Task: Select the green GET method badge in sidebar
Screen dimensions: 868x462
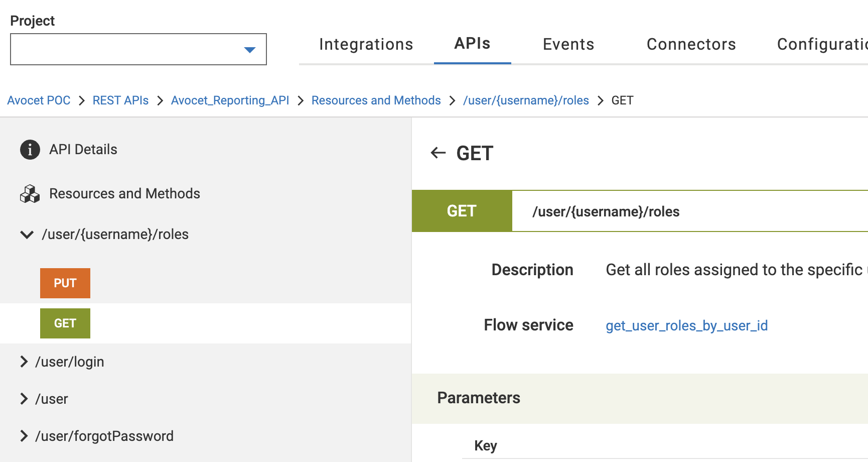Action: [x=65, y=323]
